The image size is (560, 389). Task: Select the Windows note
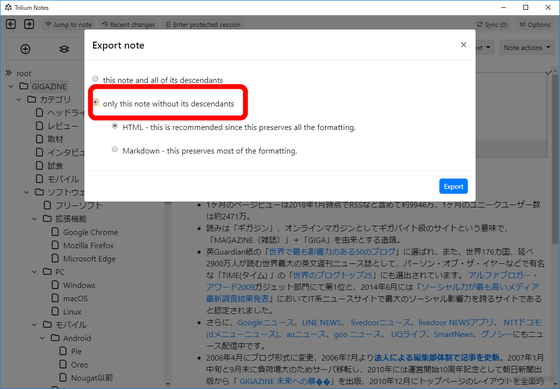coord(79,285)
